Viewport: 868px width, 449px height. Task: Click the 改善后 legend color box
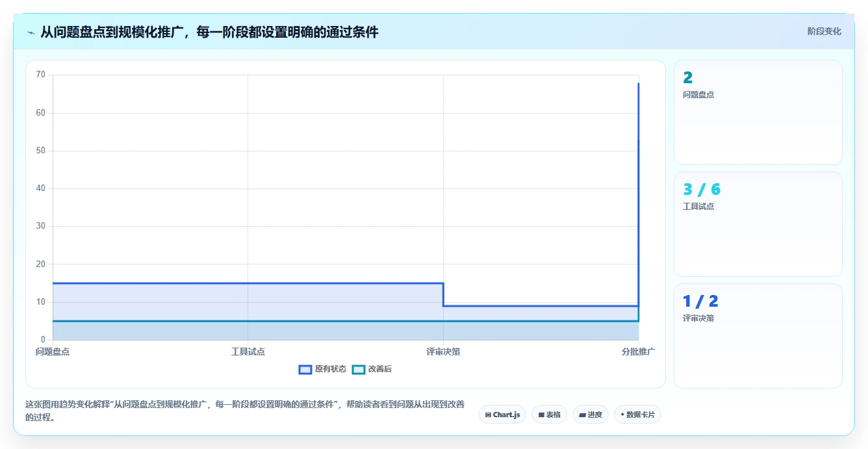coord(359,369)
